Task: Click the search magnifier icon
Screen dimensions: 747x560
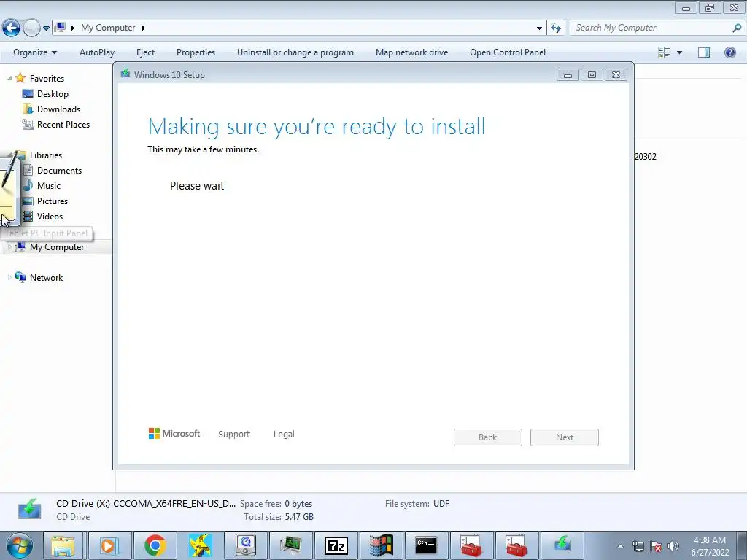Action: [737, 28]
